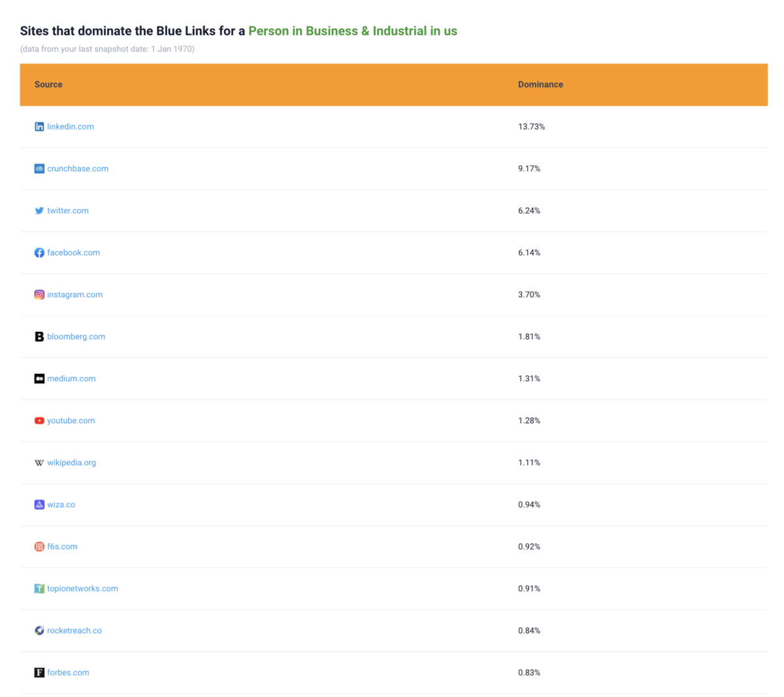Visit the wikipedia.org link

tap(71, 462)
